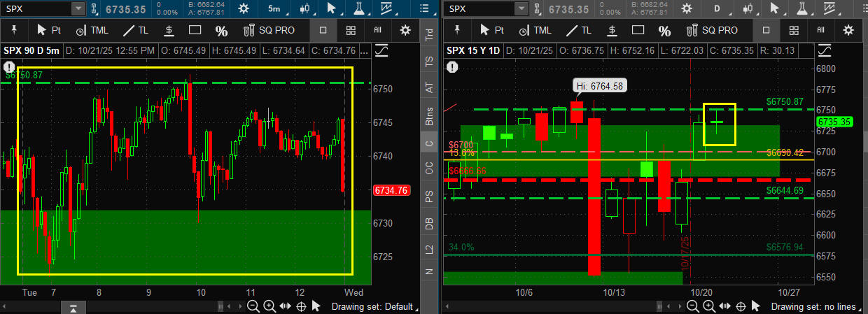868x314 pixels.
Task: Zoom out on the left chart
Action: pyautogui.click(x=253, y=306)
